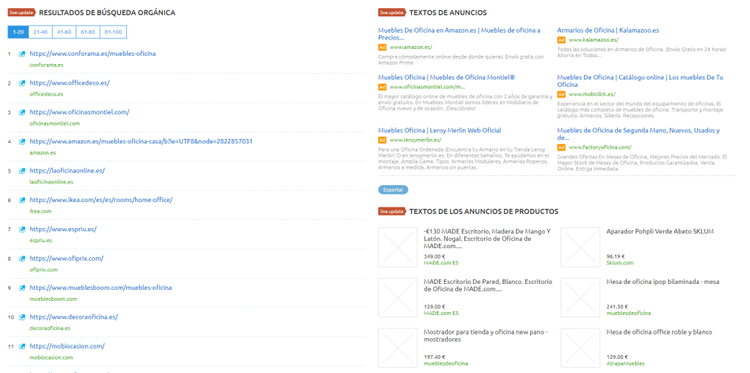The width and height of the screenshot is (750, 373).
Task: Click the green conforama.es domain label
Action: tap(46, 65)
